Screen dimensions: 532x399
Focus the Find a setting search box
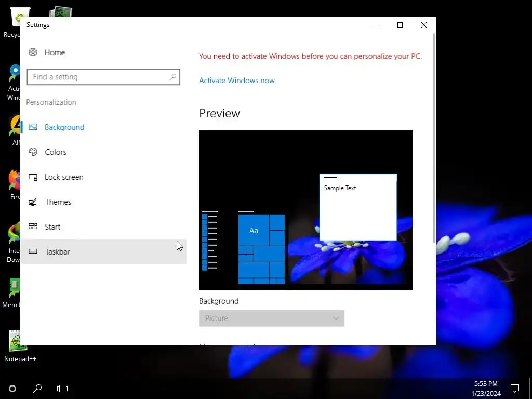pos(103,77)
